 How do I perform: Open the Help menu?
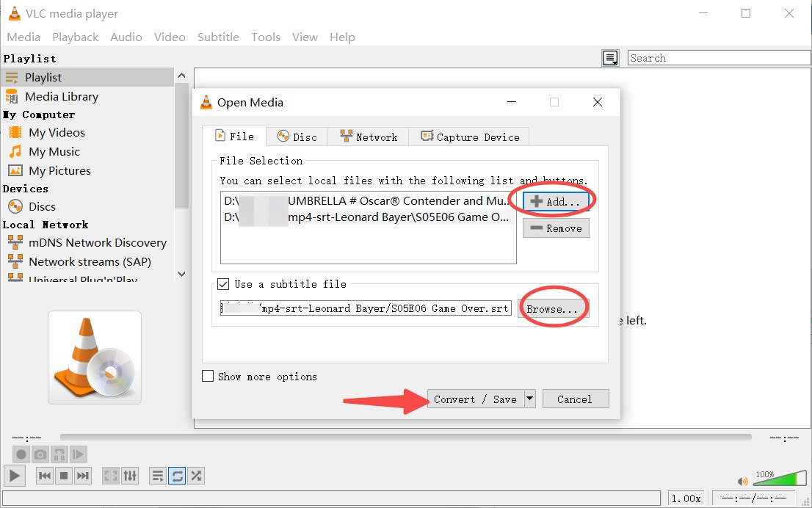coord(342,37)
